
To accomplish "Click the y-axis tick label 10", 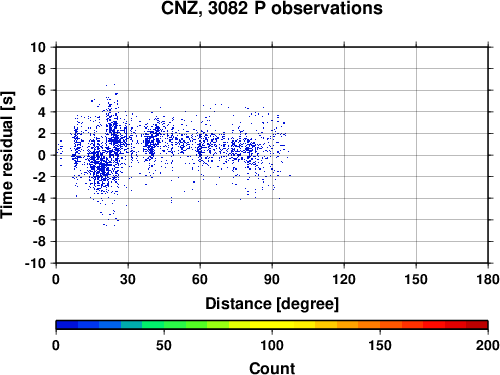I will click(38, 47).
